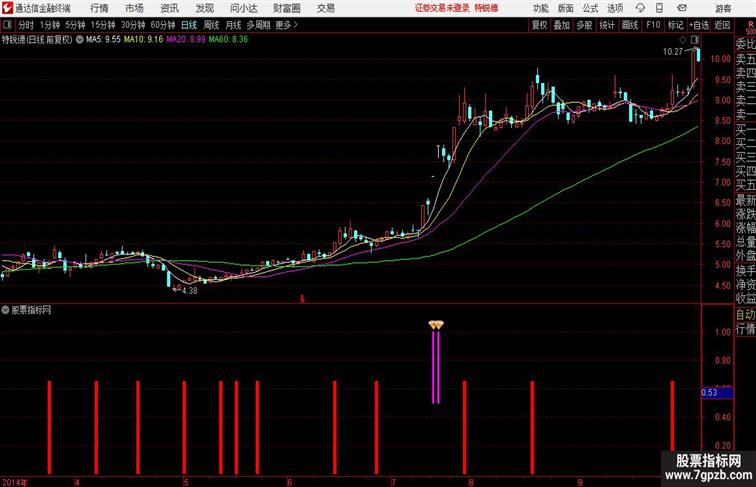Click the 特锐德 stock name in title bar
The width and height of the screenshot is (756, 487).
click(486, 8)
